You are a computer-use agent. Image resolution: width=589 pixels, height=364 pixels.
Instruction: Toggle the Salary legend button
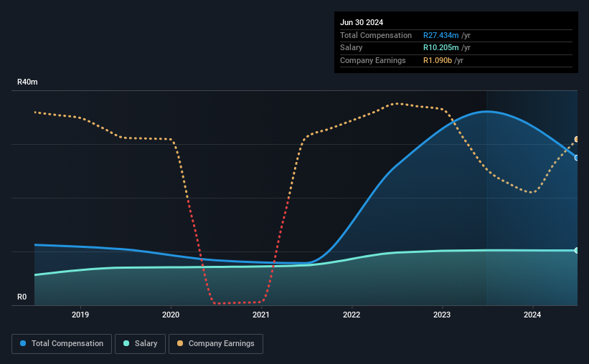click(140, 344)
